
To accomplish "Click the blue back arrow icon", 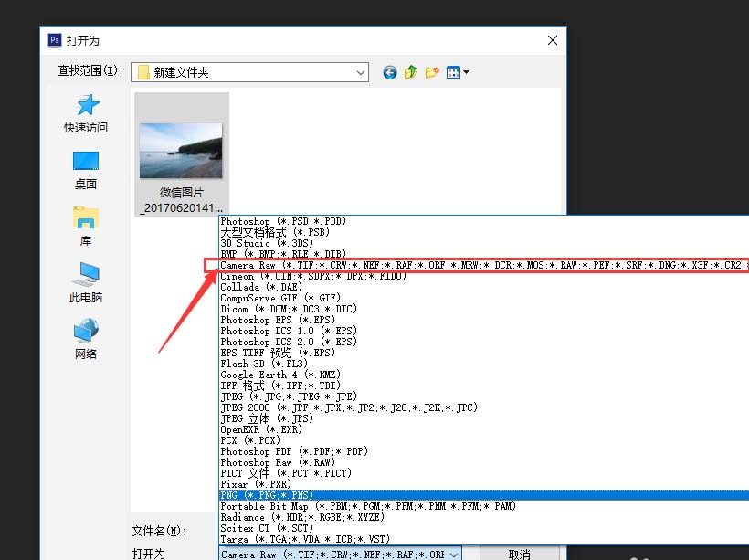I will [x=390, y=72].
